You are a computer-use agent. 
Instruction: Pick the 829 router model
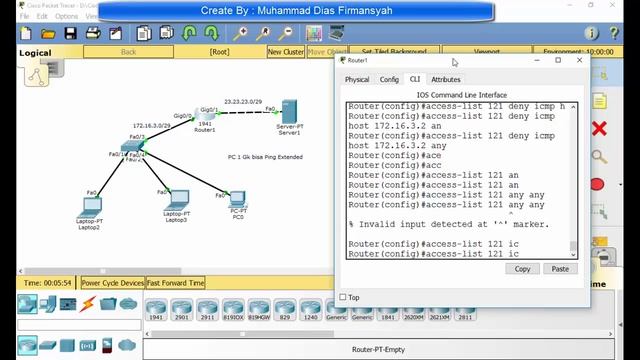pyautogui.click(x=285, y=310)
